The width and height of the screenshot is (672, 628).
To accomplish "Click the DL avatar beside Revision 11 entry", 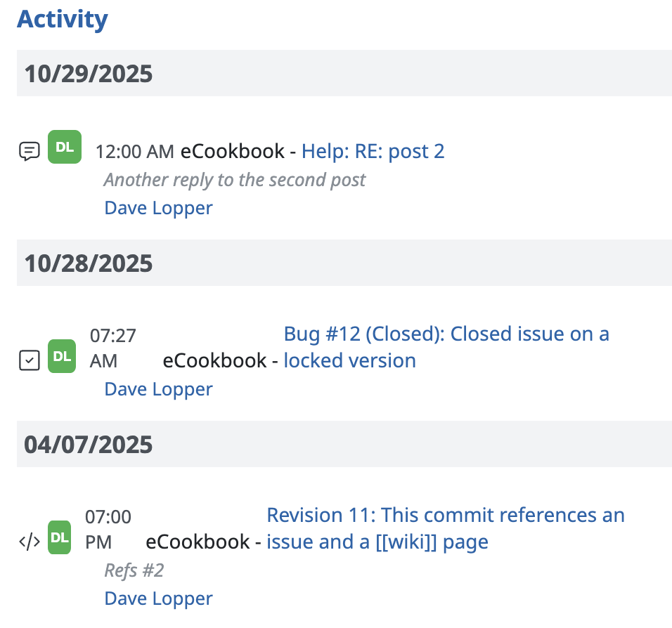I will point(60,538).
